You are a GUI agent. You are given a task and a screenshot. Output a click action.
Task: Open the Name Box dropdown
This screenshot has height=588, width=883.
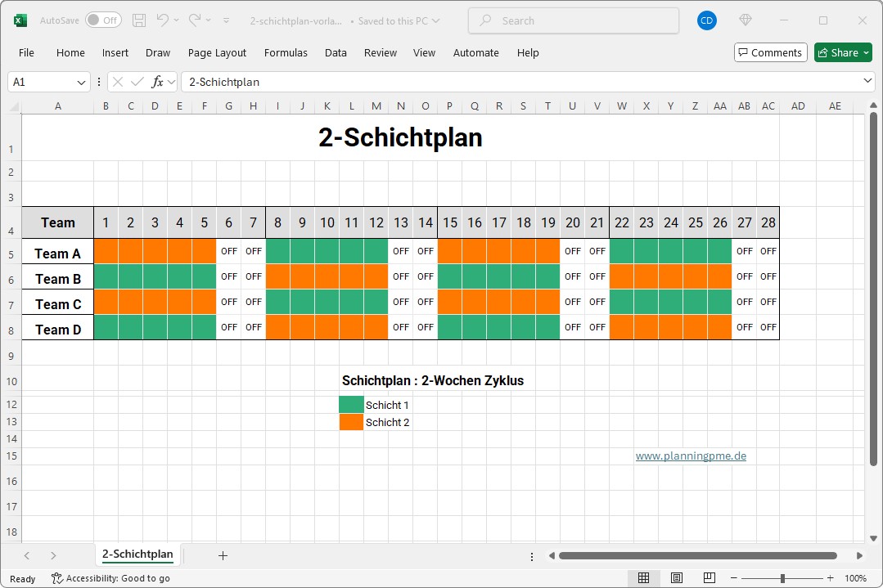click(79, 82)
